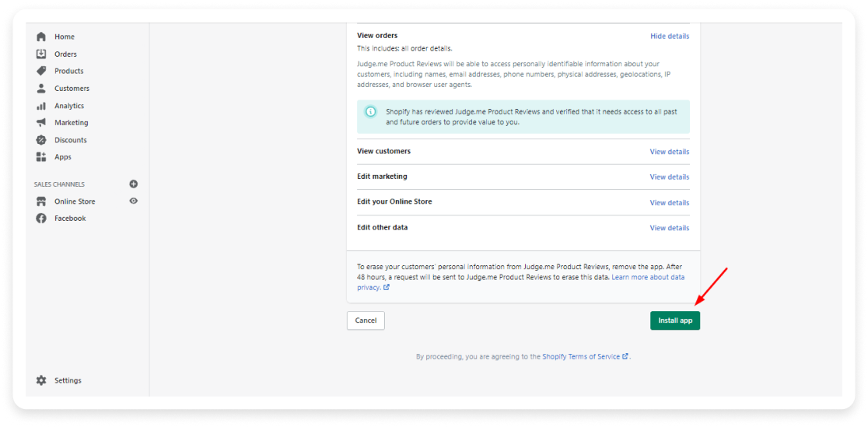Click the Settings gear icon
This screenshot has width=868, height=427.
[x=41, y=380]
